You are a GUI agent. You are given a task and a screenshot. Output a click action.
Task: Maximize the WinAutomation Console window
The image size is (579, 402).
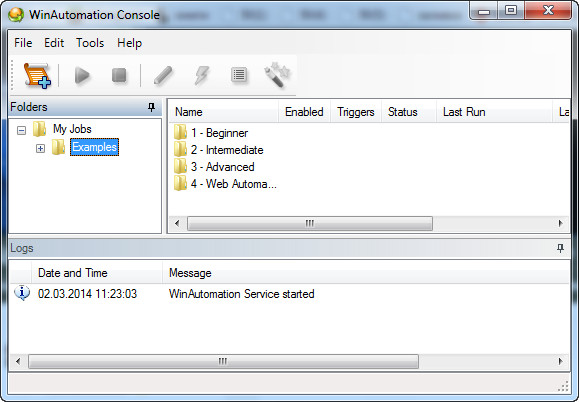tap(511, 10)
